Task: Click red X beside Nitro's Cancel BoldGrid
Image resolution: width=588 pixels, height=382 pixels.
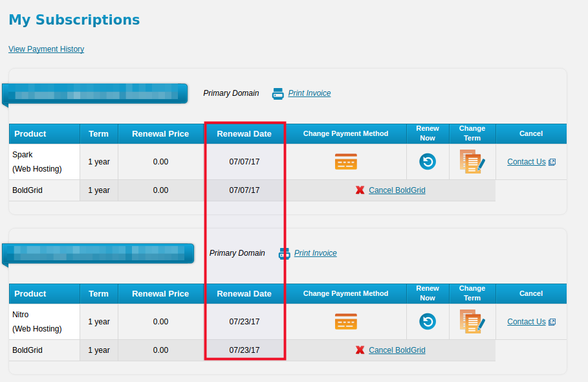Action: pos(360,350)
